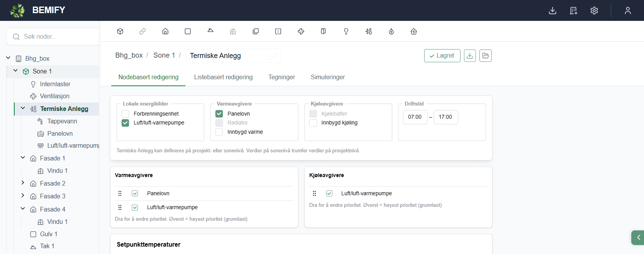Click the Søk noder search field
Screen dimensions: 644x254
click(53, 37)
